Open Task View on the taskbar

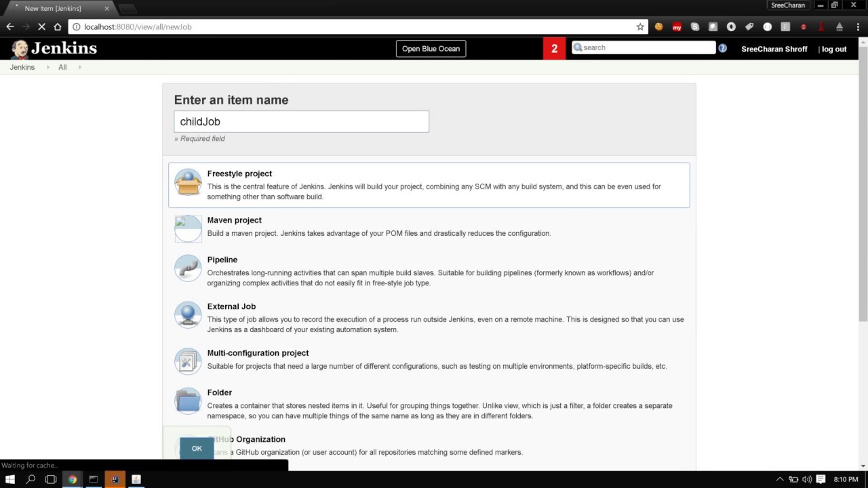click(x=51, y=479)
